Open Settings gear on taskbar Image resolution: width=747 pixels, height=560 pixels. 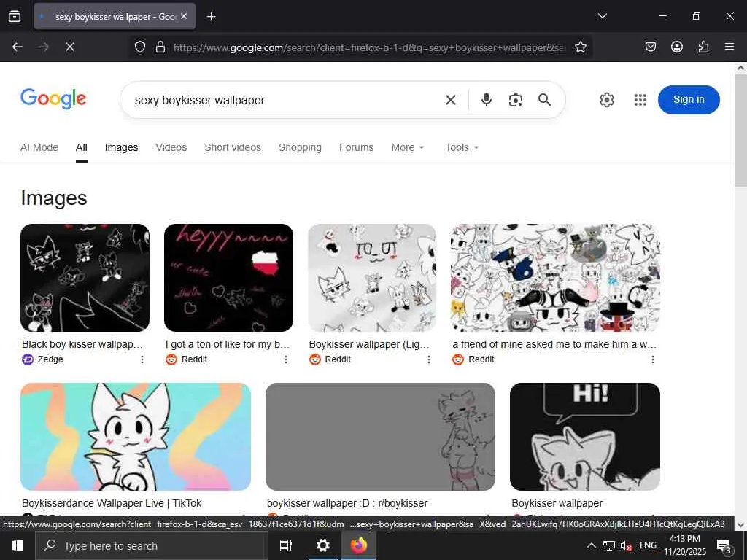click(323, 545)
